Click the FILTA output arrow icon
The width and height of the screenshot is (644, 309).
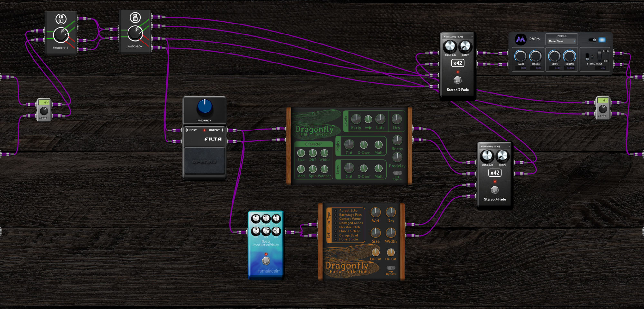click(x=222, y=130)
